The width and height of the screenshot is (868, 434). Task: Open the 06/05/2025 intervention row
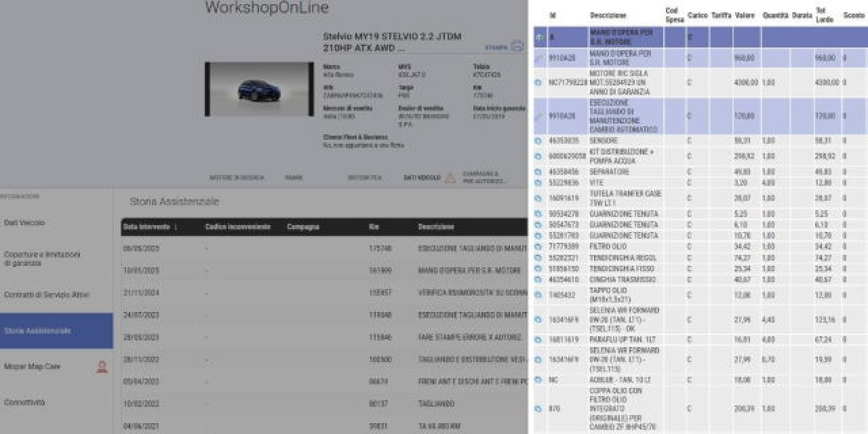(324, 249)
